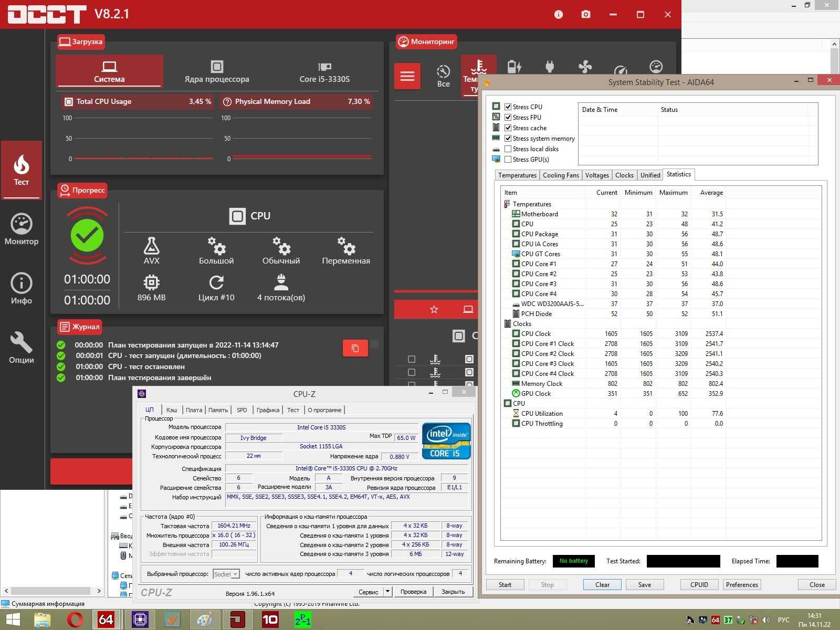
Task: Uncheck Stress FPU in AIDA64
Action: point(508,117)
